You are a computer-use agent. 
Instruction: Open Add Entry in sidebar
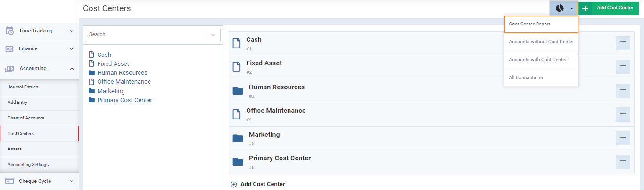(39, 103)
